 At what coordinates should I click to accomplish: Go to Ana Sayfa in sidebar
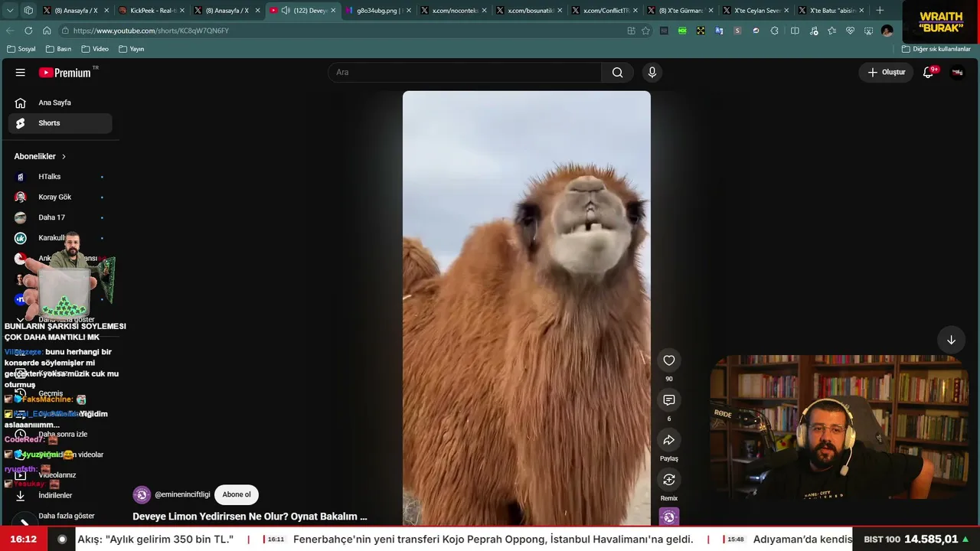pyautogui.click(x=60, y=103)
